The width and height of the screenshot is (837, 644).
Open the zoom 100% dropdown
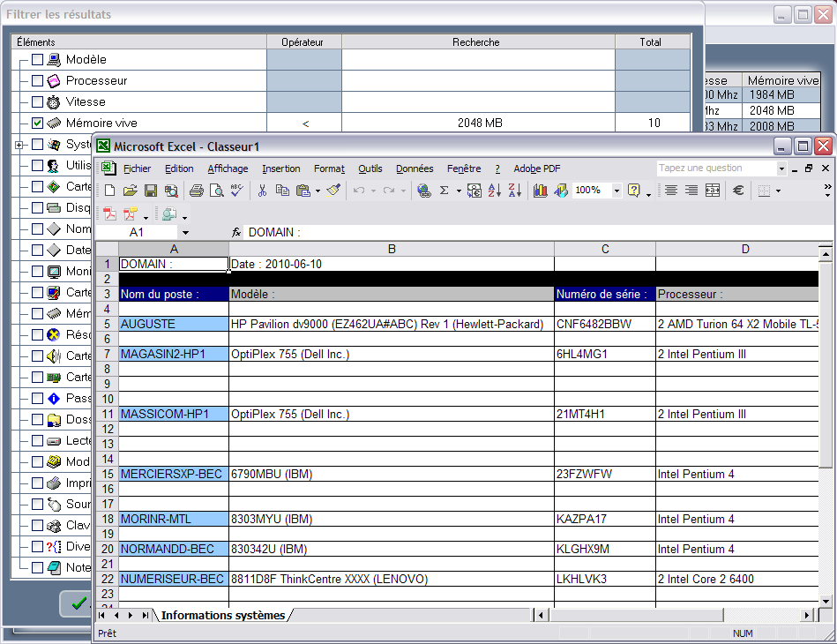[617, 190]
